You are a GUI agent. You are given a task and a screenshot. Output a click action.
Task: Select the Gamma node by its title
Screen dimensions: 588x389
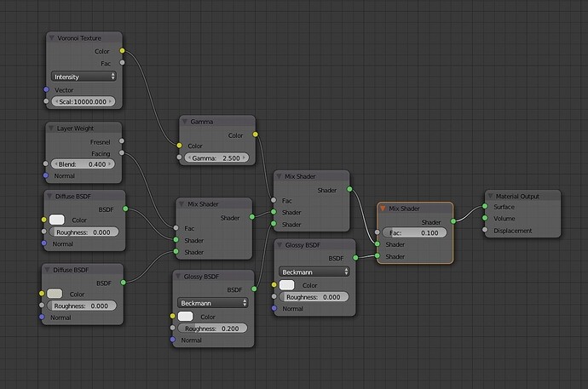tap(202, 122)
